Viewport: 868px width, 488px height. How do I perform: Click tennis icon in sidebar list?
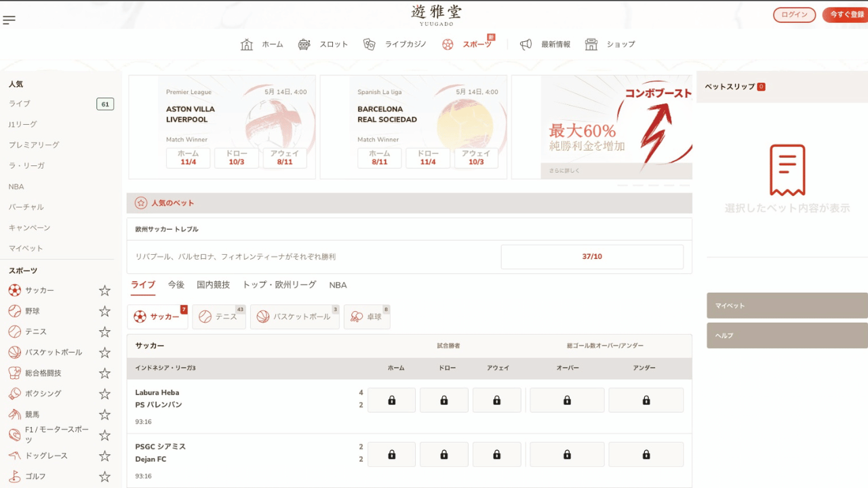tap(15, 331)
